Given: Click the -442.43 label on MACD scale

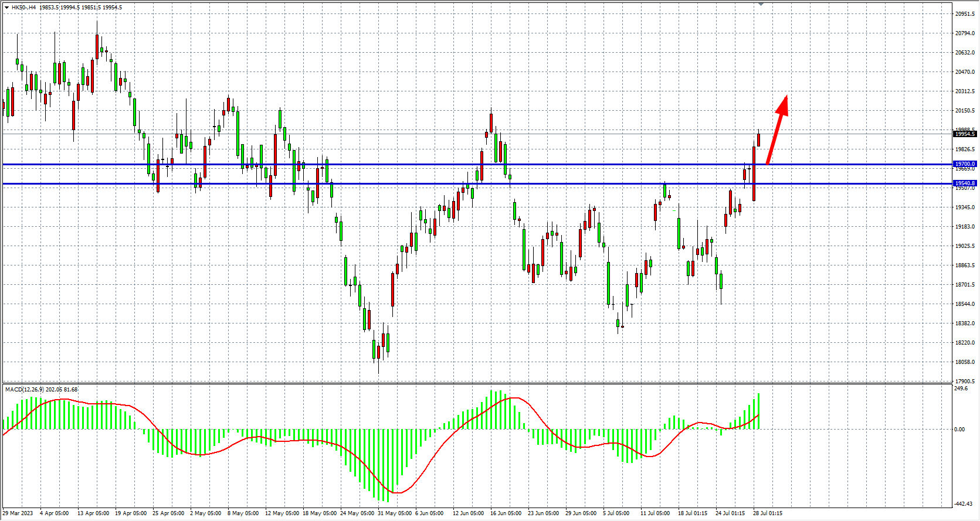Looking at the screenshot, I should [963, 504].
